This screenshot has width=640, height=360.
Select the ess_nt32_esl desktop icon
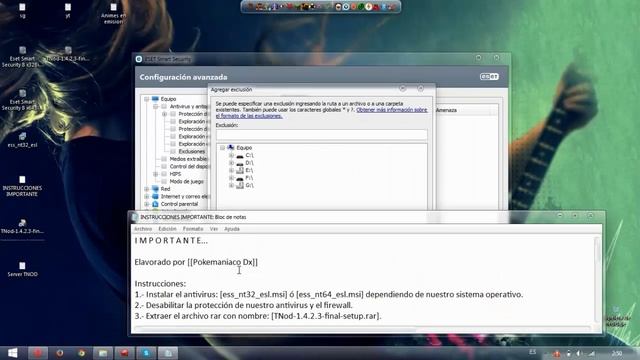(x=22, y=140)
